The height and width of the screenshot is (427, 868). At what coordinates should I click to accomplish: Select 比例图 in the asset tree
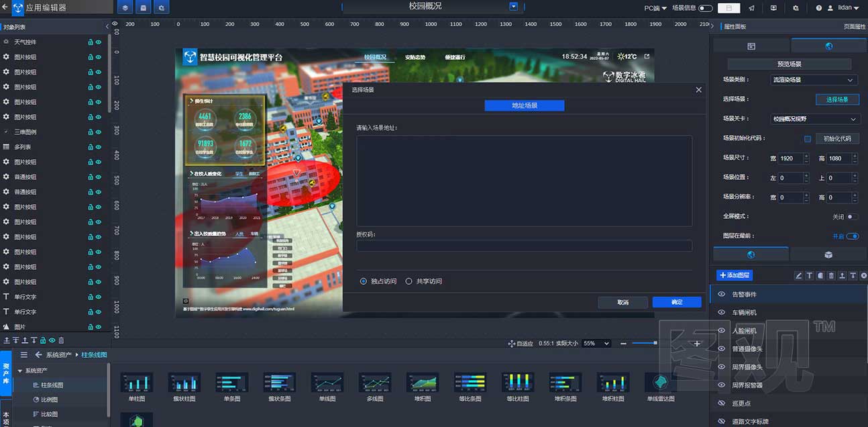(x=49, y=399)
